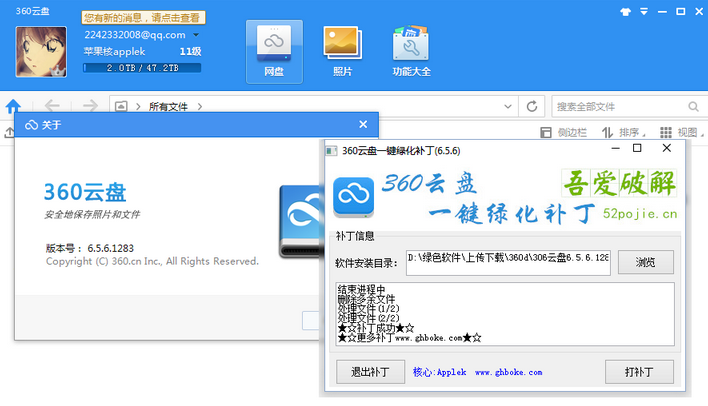Open the 排序 sort menu

coord(624,132)
